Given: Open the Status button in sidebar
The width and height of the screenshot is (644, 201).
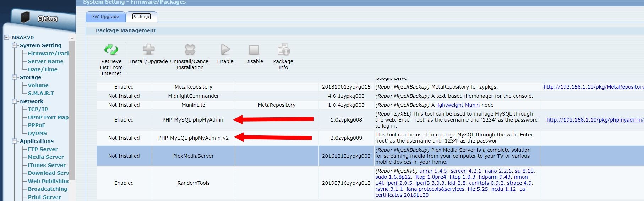Looking at the screenshot, I should [x=48, y=18].
